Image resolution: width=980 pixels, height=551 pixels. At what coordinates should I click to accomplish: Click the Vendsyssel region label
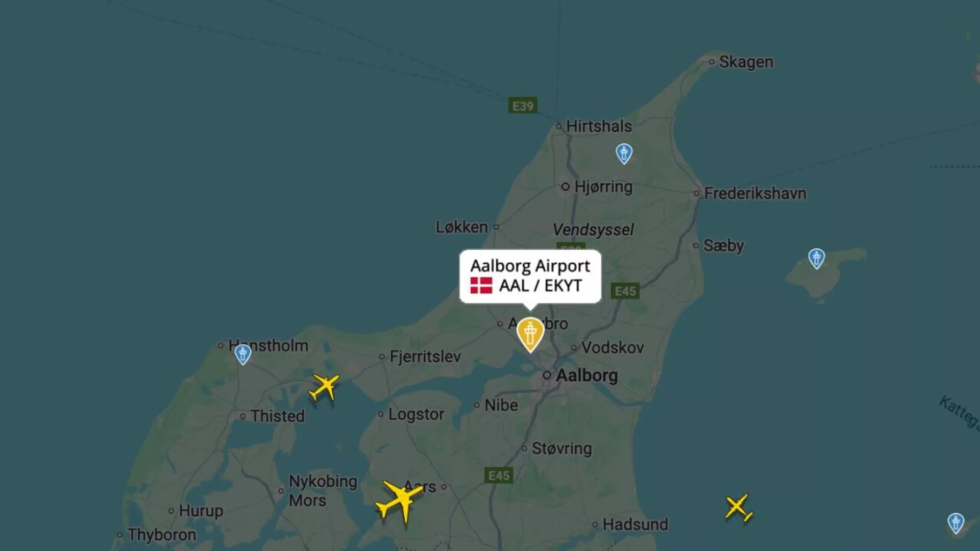(593, 230)
